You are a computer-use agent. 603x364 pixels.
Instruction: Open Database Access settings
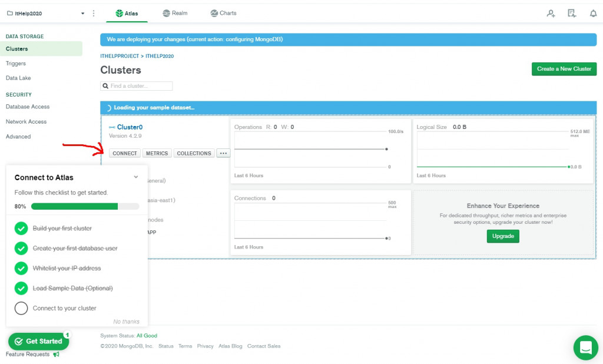pyautogui.click(x=28, y=107)
